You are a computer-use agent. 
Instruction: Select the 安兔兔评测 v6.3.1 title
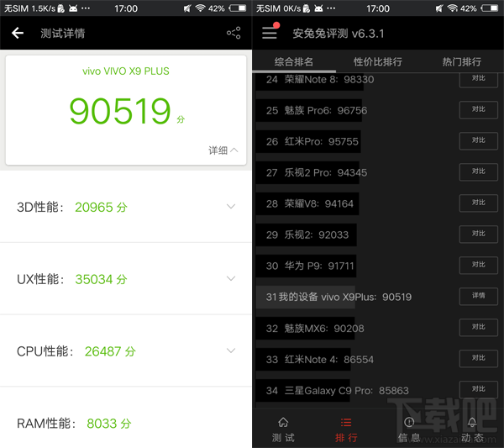pyautogui.click(x=339, y=34)
